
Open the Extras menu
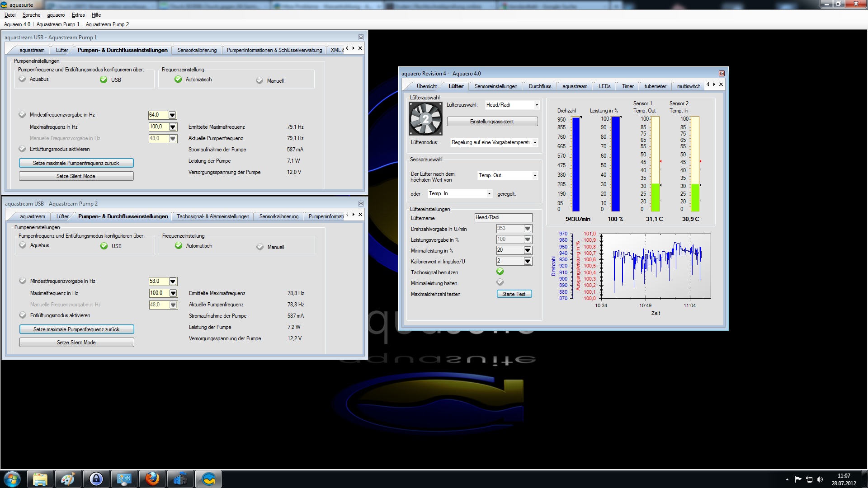tap(78, 15)
